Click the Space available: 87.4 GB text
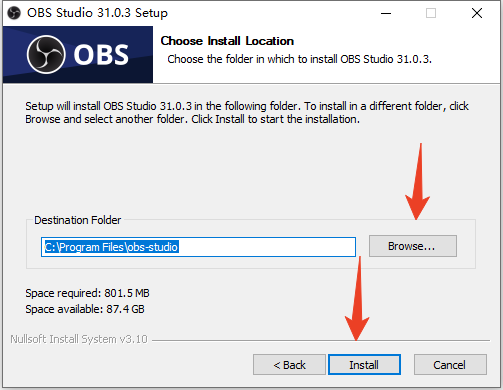 point(85,309)
